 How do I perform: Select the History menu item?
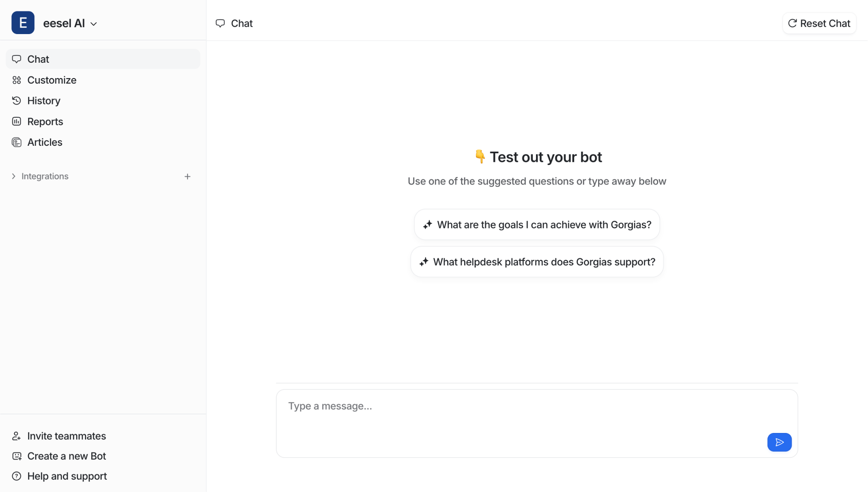[103, 100]
